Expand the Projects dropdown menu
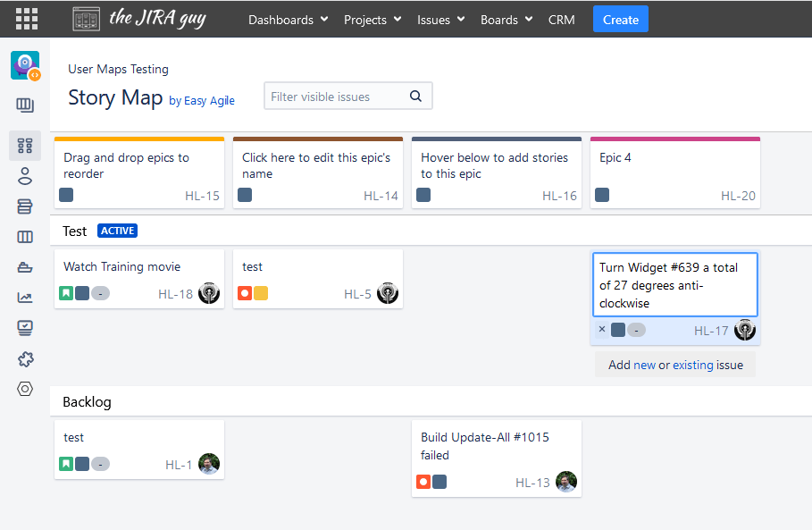This screenshot has width=812, height=530. tap(372, 20)
